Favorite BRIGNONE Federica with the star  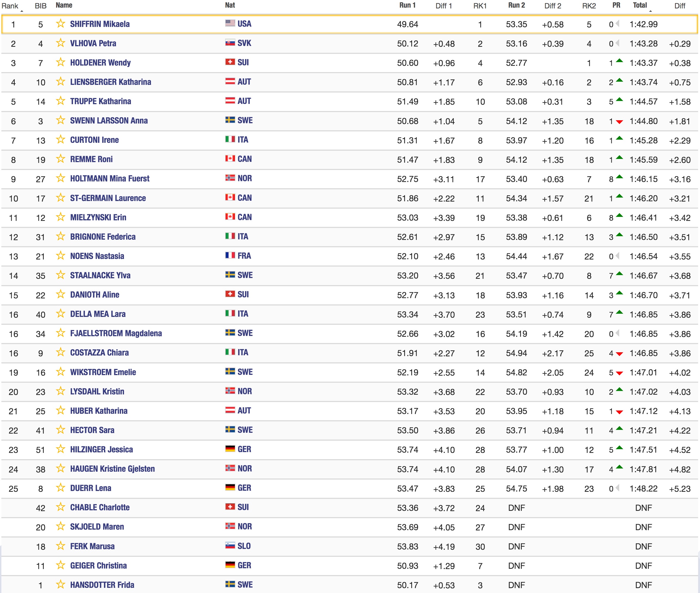click(x=60, y=236)
